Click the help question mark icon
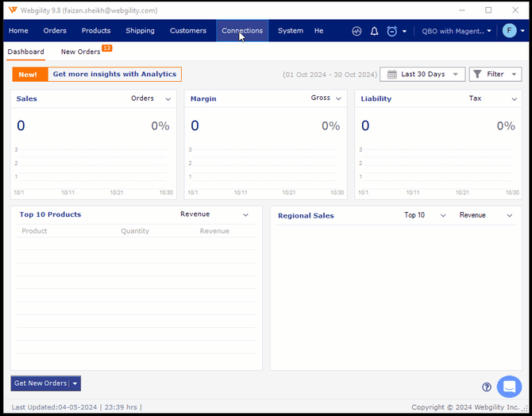The image size is (532, 416). (x=487, y=387)
